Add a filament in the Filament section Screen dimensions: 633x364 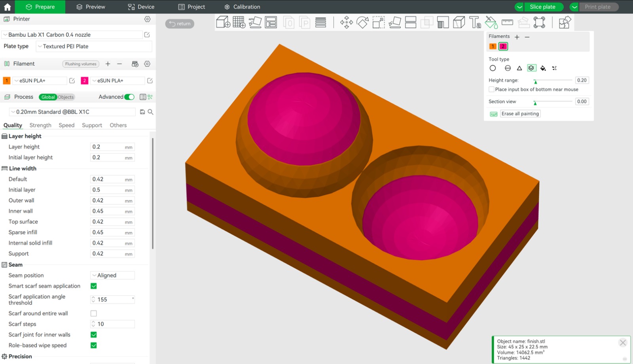108,64
